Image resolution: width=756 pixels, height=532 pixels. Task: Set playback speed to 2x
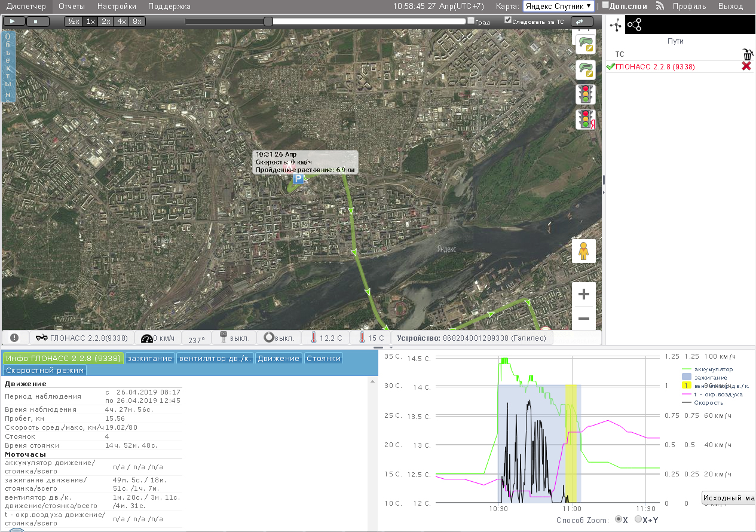[106, 21]
